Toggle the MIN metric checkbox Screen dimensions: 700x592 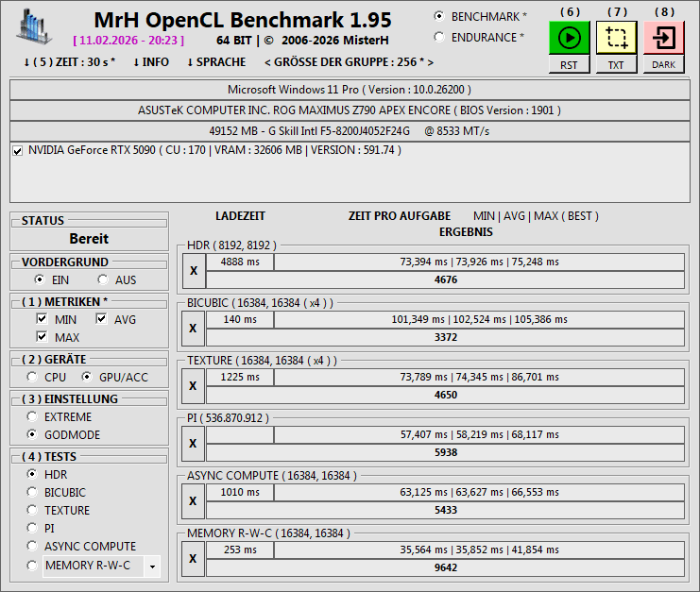tap(42, 318)
